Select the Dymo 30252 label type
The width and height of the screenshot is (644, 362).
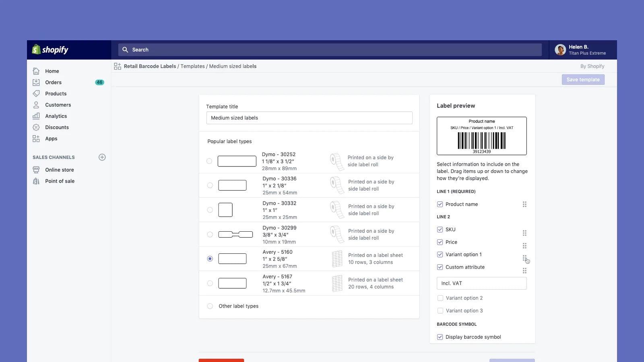coord(209,161)
